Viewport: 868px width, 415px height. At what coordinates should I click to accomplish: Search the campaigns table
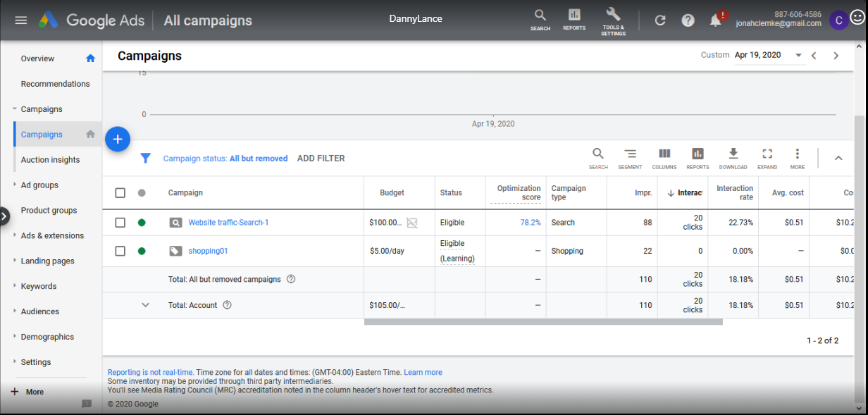(598, 158)
